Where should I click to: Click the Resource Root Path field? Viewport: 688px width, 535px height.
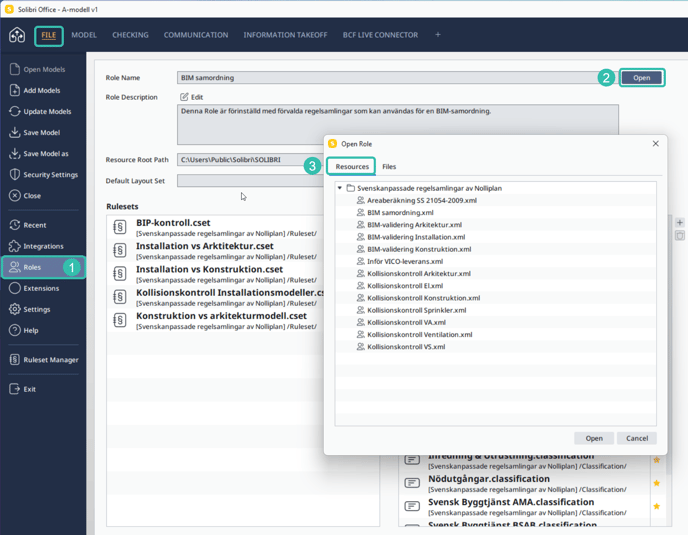(x=250, y=160)
